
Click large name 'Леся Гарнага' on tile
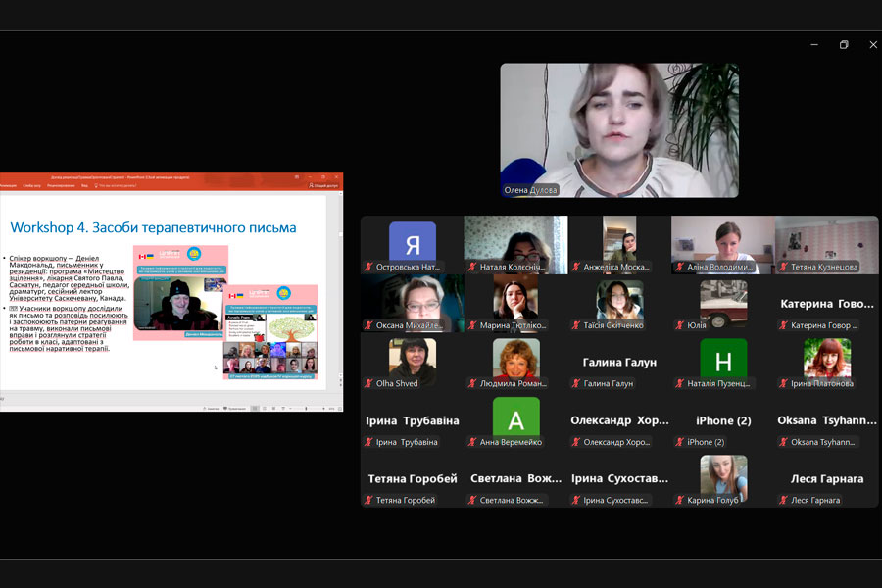[x=826, y=479]
